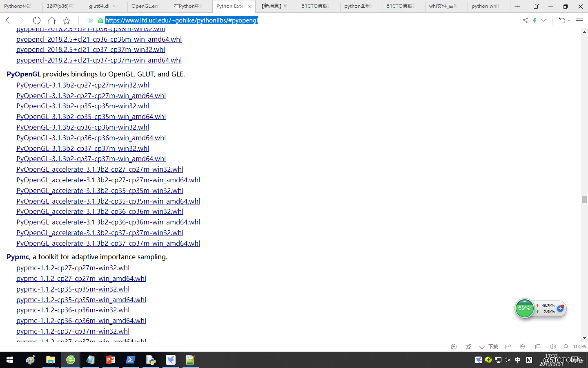588x368 pixels.
Task: Open pypmc-1.1.2-cp37-cp37m-win32.whl link
Action: pos(73,331)
